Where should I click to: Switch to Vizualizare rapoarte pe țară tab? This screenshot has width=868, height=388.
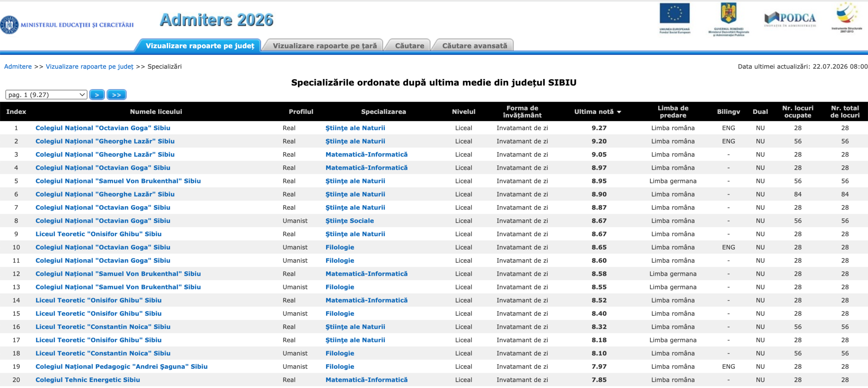point(324,46)
